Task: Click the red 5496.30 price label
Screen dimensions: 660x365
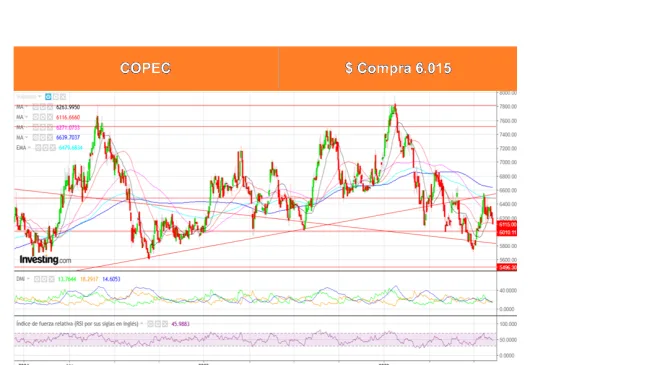Action: click(507, 267)
